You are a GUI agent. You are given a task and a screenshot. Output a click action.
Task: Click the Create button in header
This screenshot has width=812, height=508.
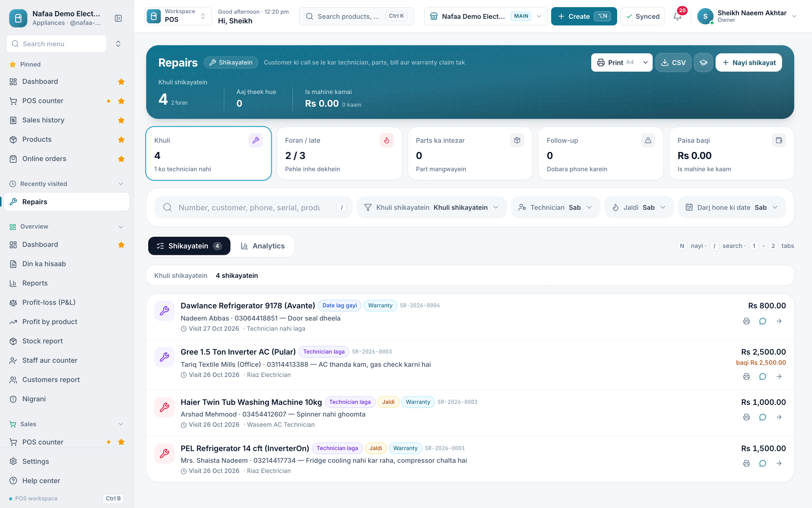tap(584, 16)
